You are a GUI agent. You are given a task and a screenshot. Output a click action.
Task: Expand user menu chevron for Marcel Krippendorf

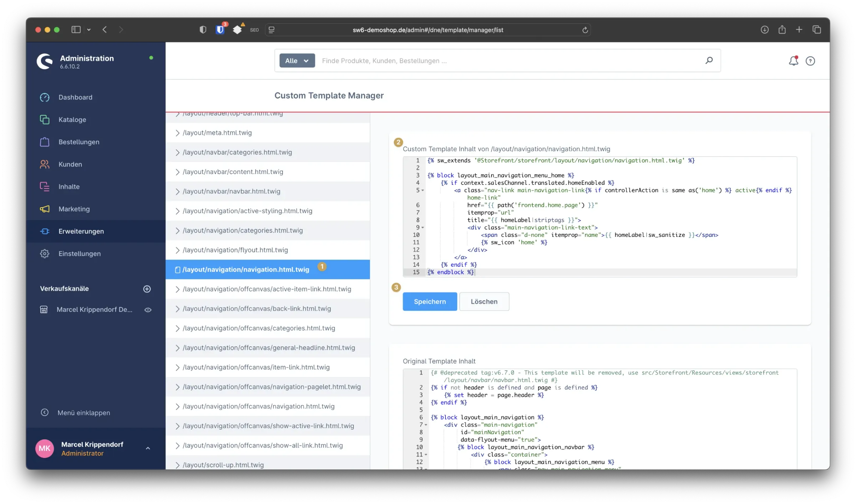click(x=148, y=448)
